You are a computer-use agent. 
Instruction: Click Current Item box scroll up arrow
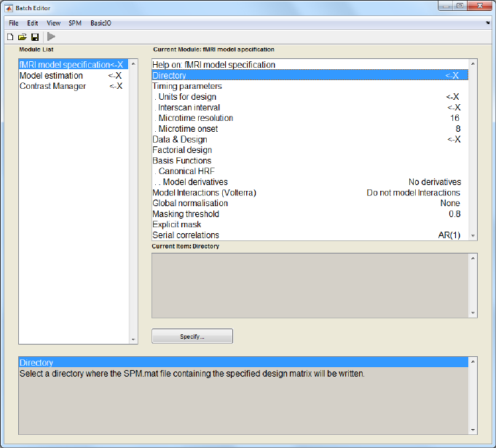tap(473, 258)
